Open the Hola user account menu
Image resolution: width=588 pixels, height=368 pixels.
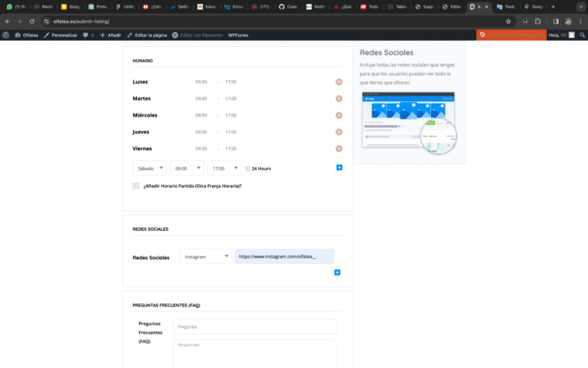[561, 35]
